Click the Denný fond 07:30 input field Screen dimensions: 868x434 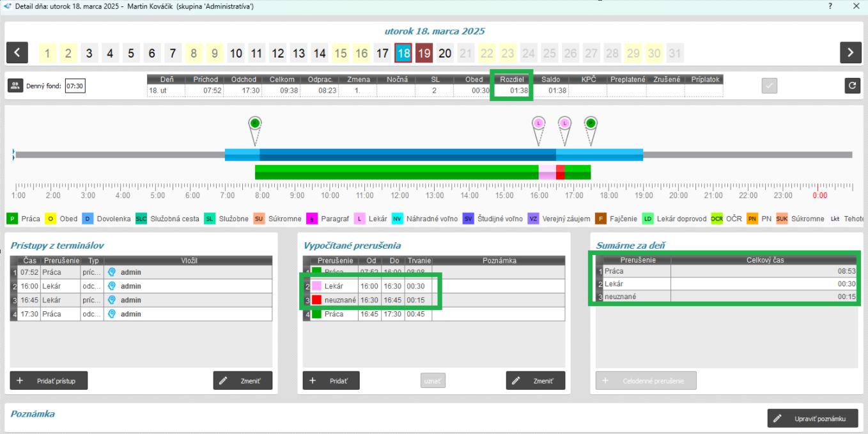75,86
